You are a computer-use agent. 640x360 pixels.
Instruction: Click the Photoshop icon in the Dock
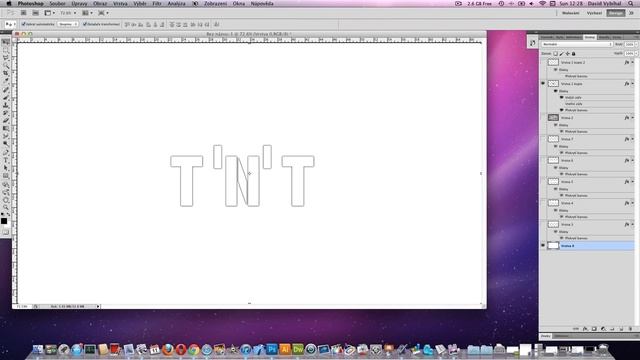tap(272, 349)
